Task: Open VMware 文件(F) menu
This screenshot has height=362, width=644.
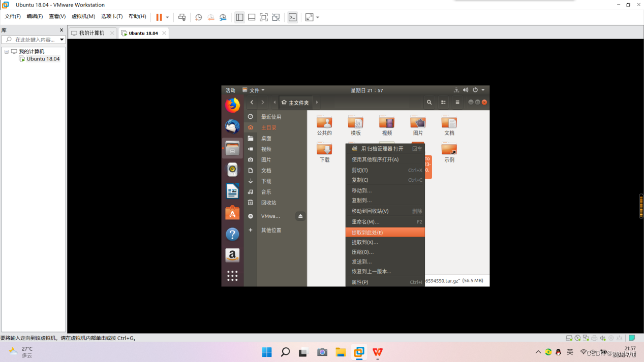Action: (13, 17)
